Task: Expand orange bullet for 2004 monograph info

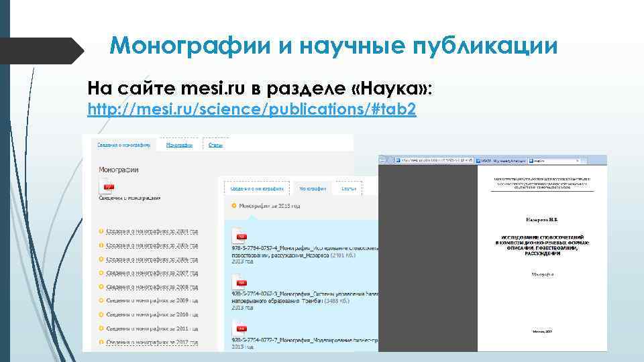Action: click(101, 231)
